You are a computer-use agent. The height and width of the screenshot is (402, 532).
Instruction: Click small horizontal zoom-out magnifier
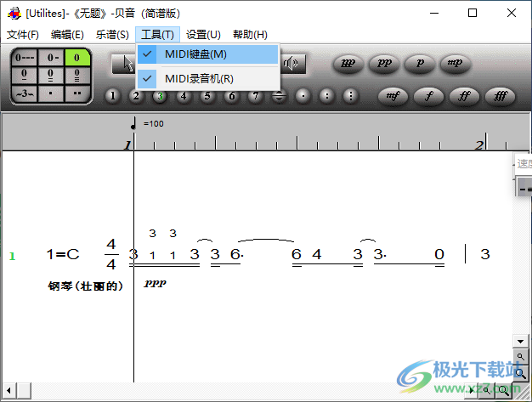(487, 390)
